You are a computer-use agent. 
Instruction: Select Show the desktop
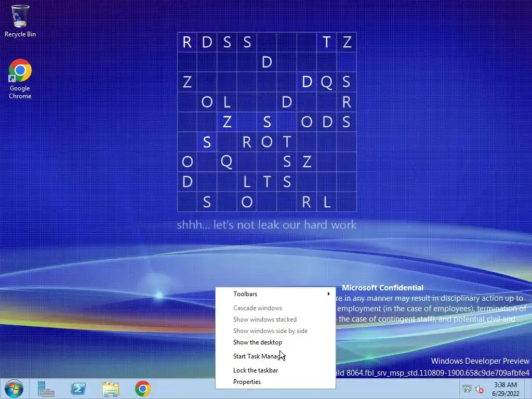[275, 342]
